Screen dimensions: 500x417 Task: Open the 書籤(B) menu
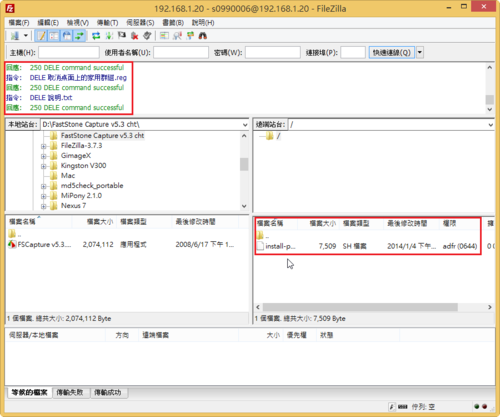[173, 23]
